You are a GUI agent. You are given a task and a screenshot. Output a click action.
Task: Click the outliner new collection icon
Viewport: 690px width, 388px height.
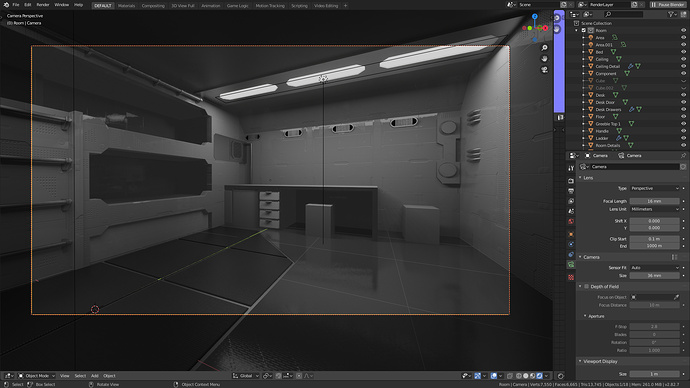tap(683, 15)
